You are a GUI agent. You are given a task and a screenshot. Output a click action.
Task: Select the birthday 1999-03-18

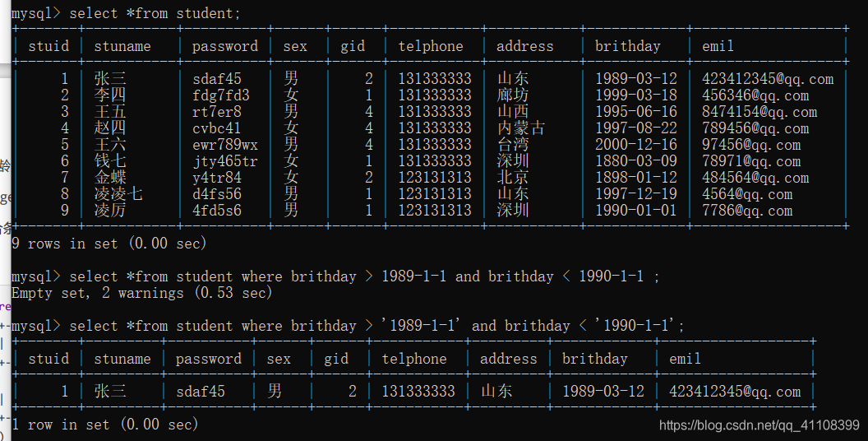pyautogui.click(x=636, y=95)
